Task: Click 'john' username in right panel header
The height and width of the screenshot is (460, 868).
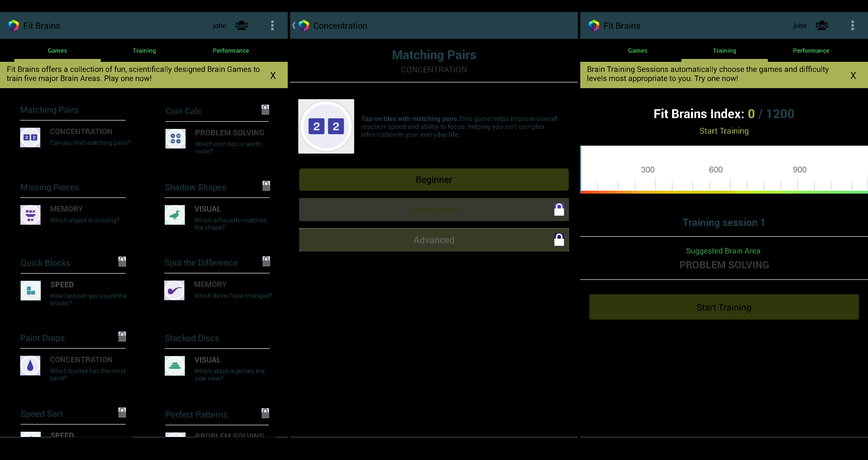Action: pos(800,26)
